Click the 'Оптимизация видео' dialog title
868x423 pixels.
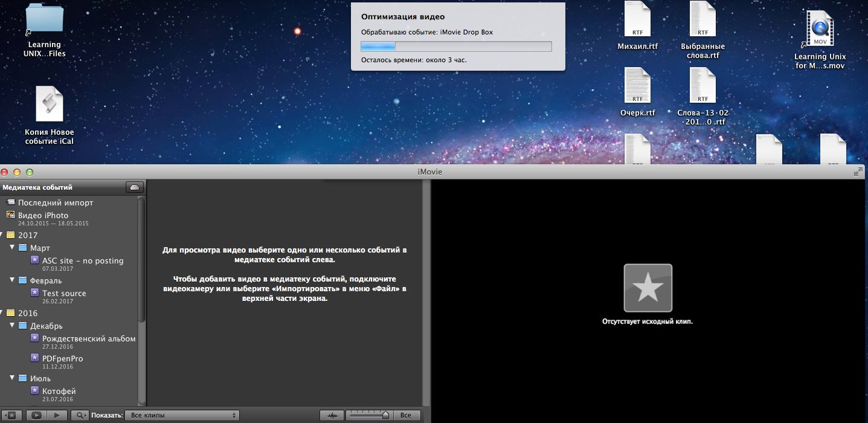pos(403,17)
